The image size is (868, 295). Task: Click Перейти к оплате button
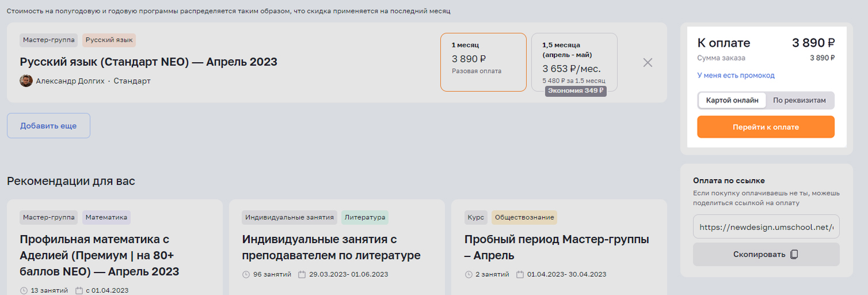pyautogui.click(x=766, y=127)
